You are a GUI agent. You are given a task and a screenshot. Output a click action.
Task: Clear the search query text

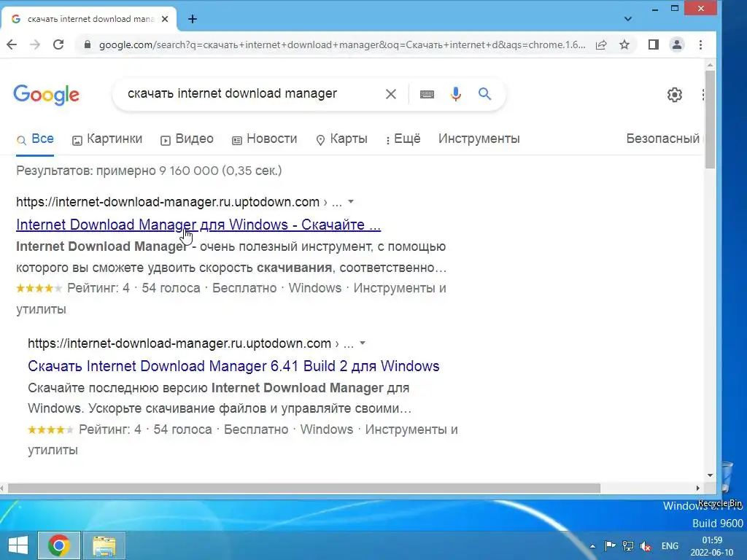pos(391,94)
